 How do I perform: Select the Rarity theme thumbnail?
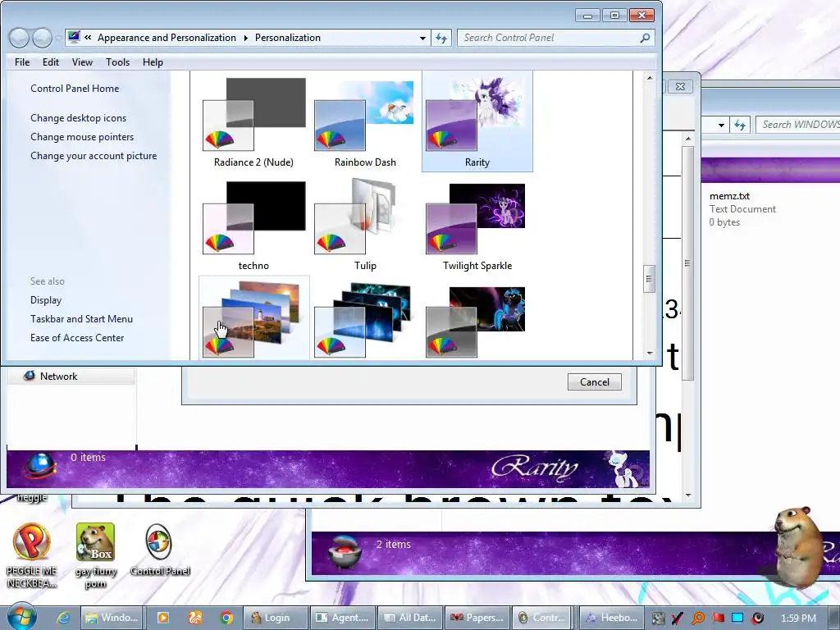tap(477, 121)
